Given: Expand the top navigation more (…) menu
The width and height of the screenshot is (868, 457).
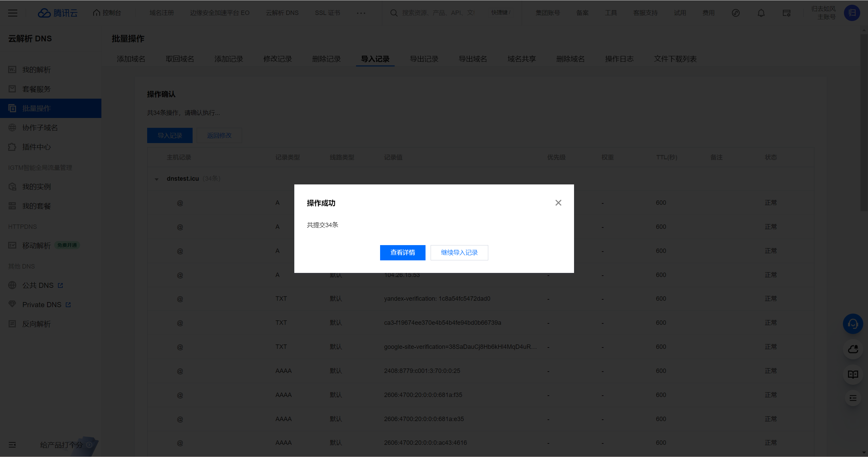Looking at the screenshot, I should point(361,13).
